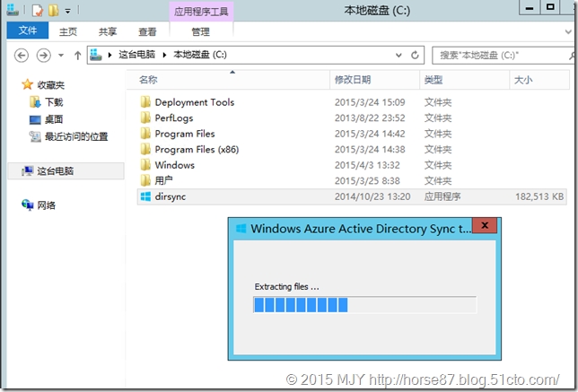Open the recent locations dropdown arrow
The height and width of the screenshot is (392, 578).
[x=61, y=56]
